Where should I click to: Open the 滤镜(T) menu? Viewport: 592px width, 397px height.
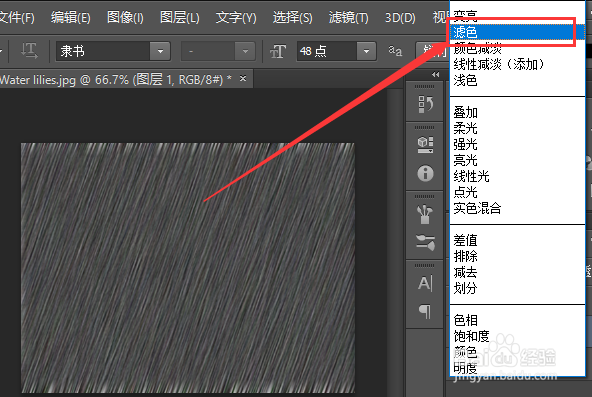[x=348, y=17]
